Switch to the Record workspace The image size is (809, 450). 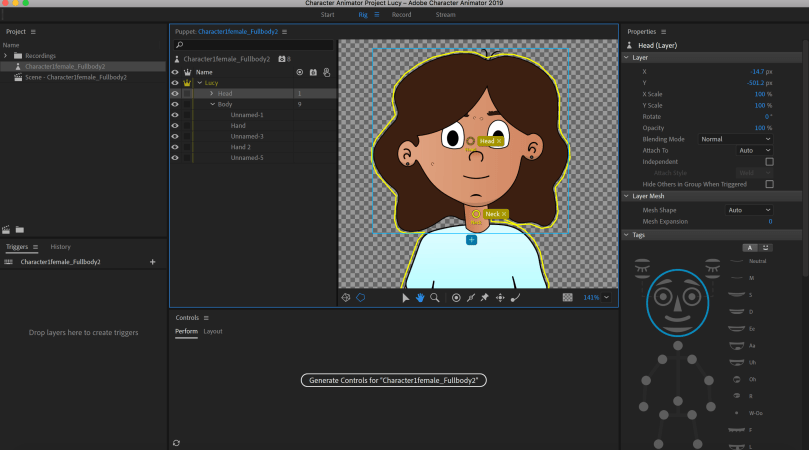coord(401,14)
